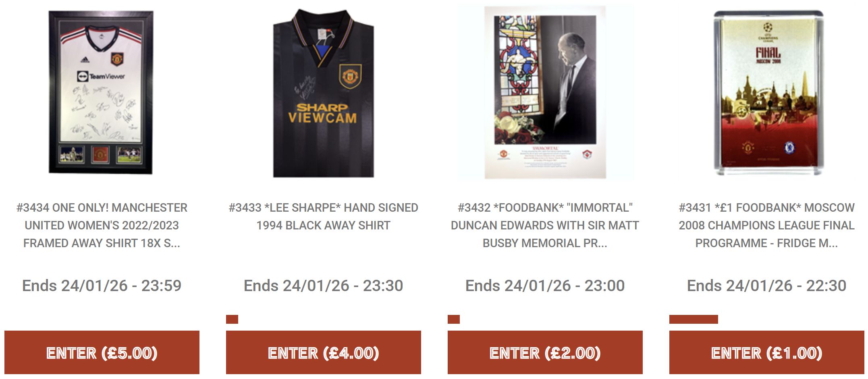Click the ENTER (£4.00) button
The width and height of the screenshot is (868, 379).
coord(324,353)
